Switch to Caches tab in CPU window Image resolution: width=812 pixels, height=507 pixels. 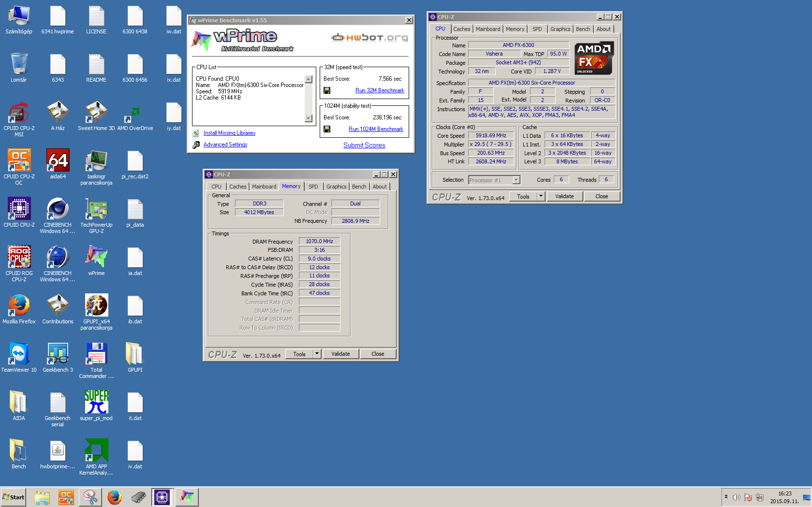point(461,29)
